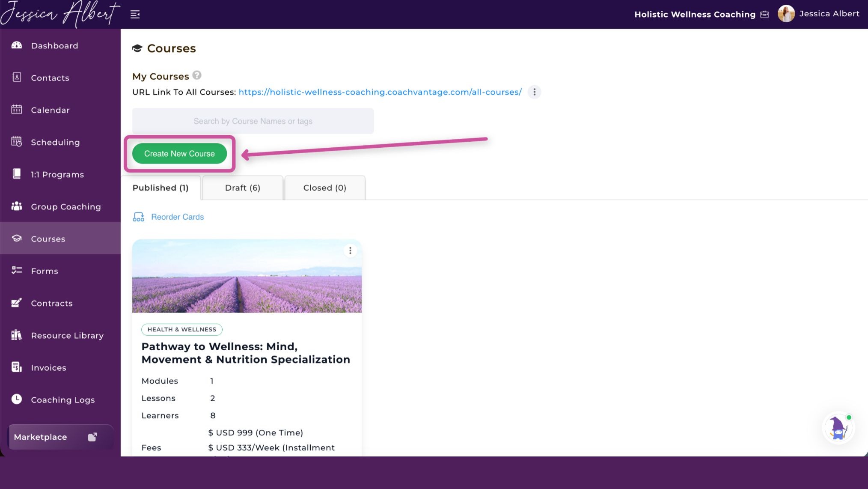Image resolution: width=868 pixels, height=489 pixels.
Task: Click the Invoices document icon
Action: (17, 367)
